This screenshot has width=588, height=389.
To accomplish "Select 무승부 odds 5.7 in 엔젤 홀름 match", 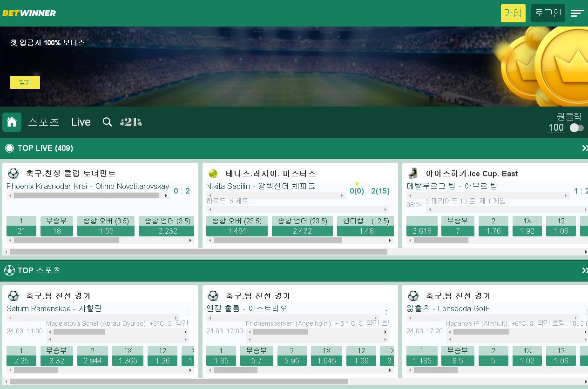I will point(257,356).
